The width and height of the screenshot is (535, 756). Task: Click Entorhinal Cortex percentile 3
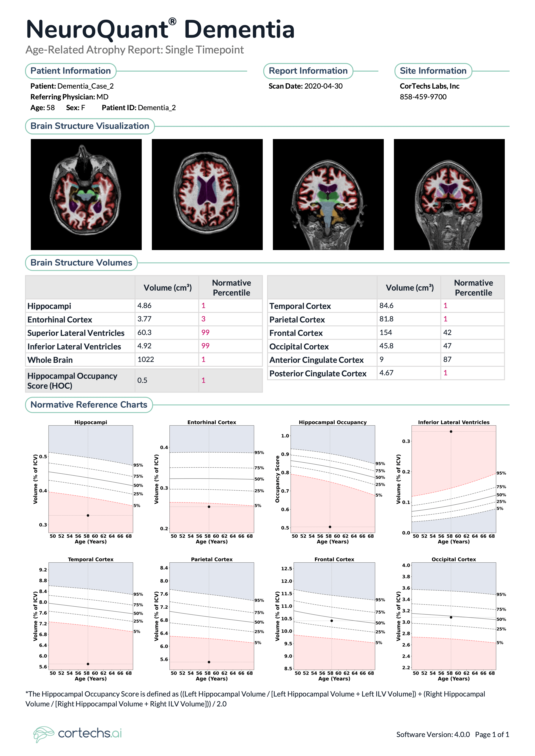pyautogui.click(x=203, y=319)
